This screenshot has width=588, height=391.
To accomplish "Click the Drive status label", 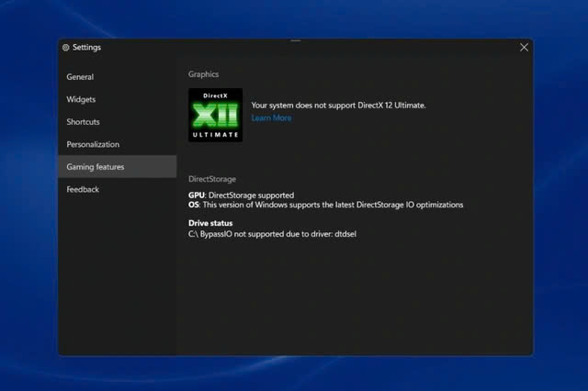I will [210, 223].
